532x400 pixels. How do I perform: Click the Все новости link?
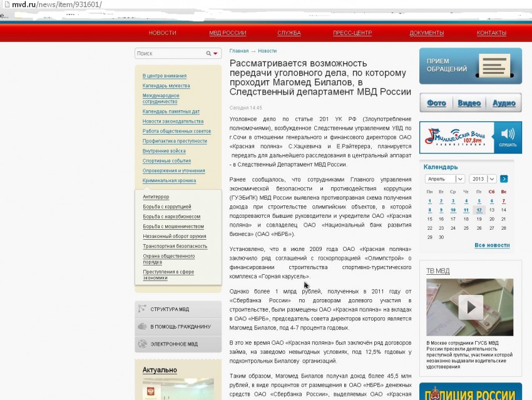pos(491,245)
